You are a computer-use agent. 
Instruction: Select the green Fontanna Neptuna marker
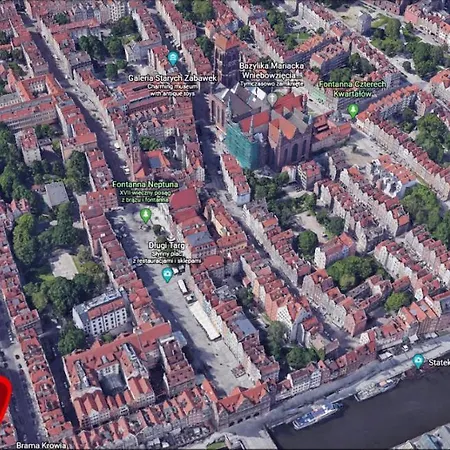pyautogui.click(x=145, y=215)
